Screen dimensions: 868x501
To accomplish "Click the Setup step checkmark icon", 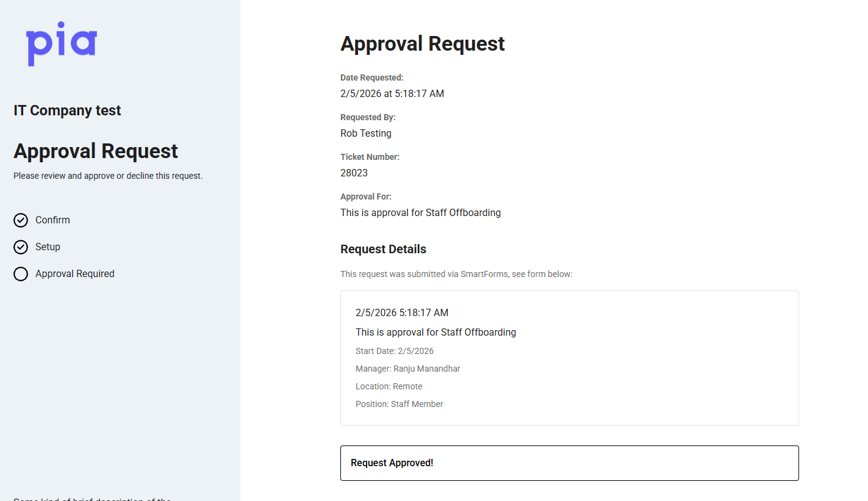I will (x=21, y=247).
